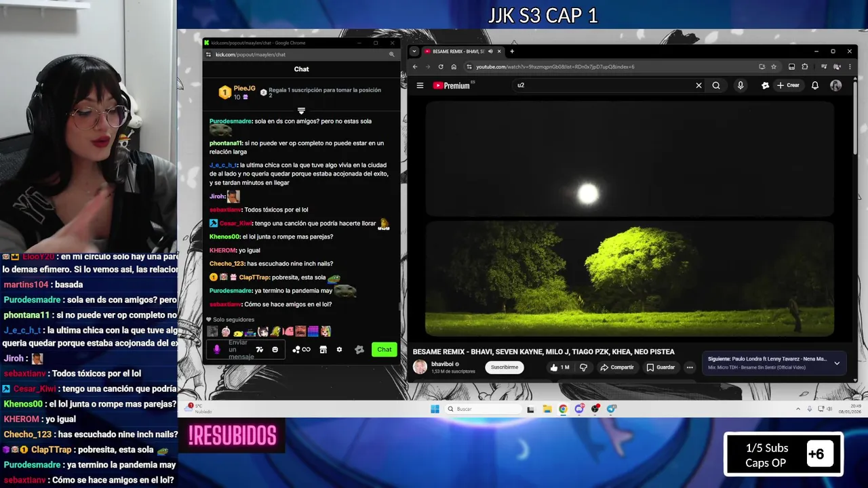Bookmark the YouTube page with the star icon
Viewport: 868px width, 488px height.
(x=774, y=66)
